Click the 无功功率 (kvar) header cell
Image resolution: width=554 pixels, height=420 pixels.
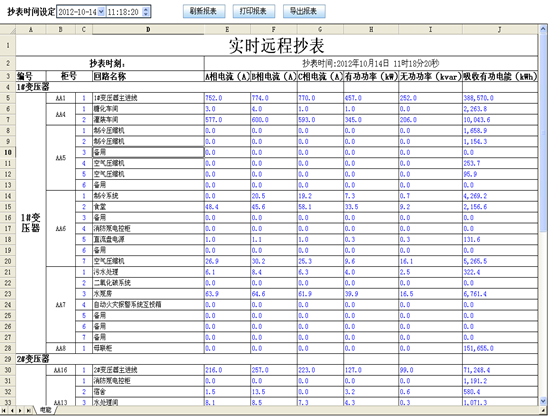(x=430, y=76)
